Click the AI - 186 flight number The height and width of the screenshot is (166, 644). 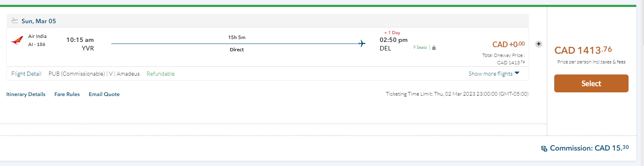(37, 44)
